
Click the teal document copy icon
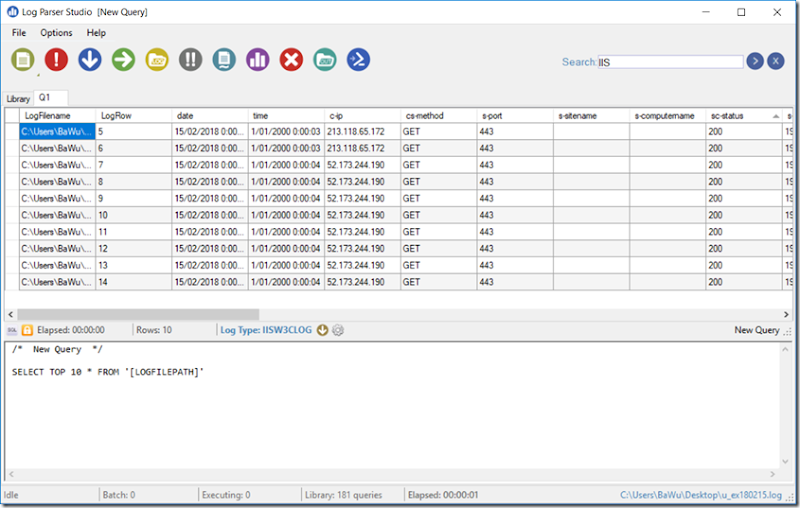[x=224, y=60]
